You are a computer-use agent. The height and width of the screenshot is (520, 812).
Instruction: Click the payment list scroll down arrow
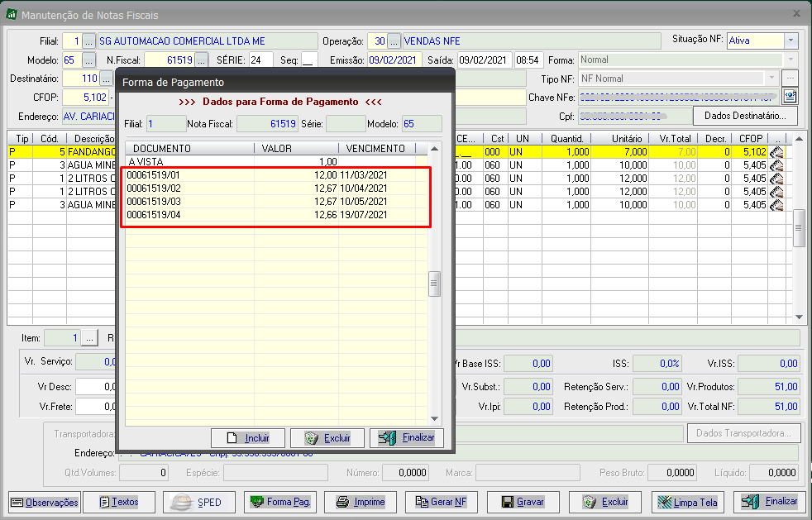click(x=434, y=418)
